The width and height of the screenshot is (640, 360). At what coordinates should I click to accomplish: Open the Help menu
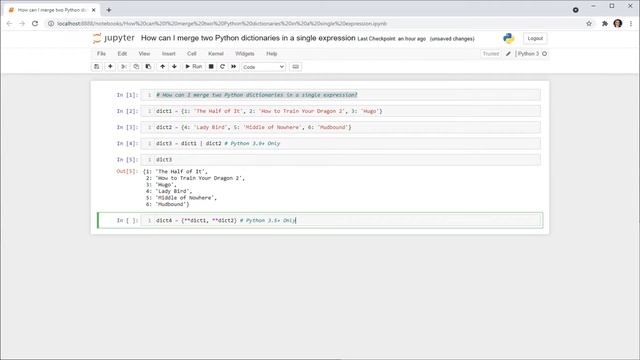pyautogui.click(x=271, y=53)
